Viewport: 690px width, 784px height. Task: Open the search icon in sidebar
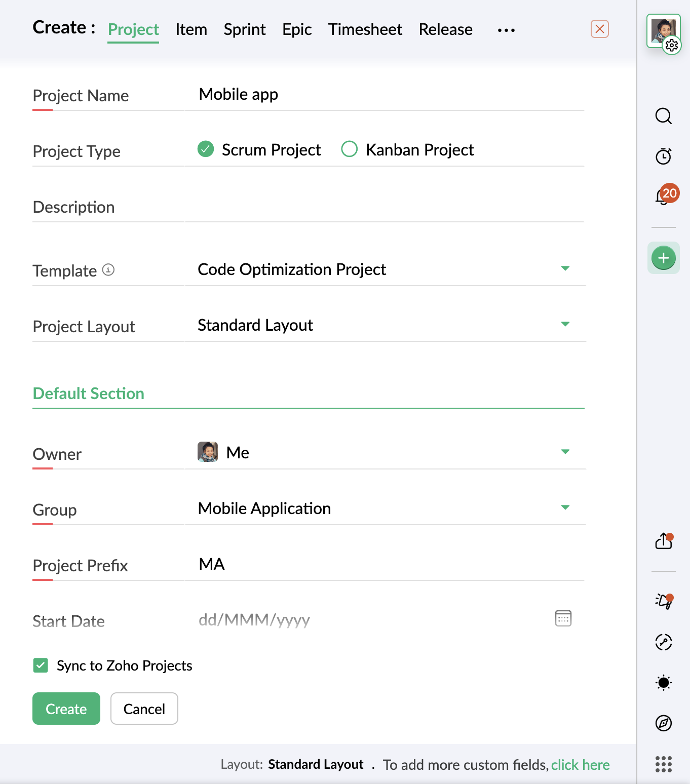coord(663,116)
